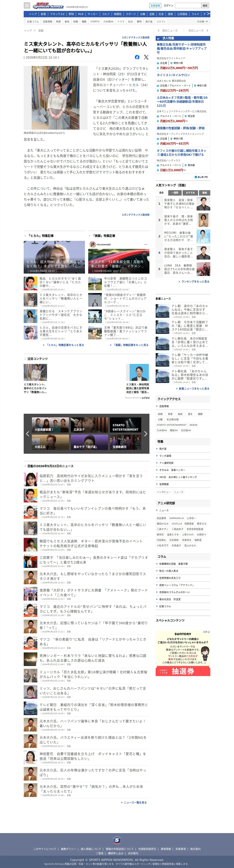Share article via Facebook icon
Screen dimensions: 234x868
pyautogui.click(x=137, y=57)
